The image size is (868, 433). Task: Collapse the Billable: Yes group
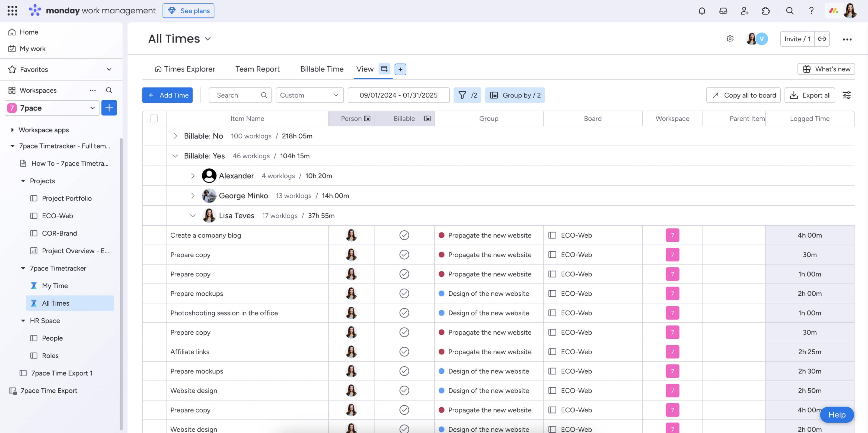tap(175, 156)
